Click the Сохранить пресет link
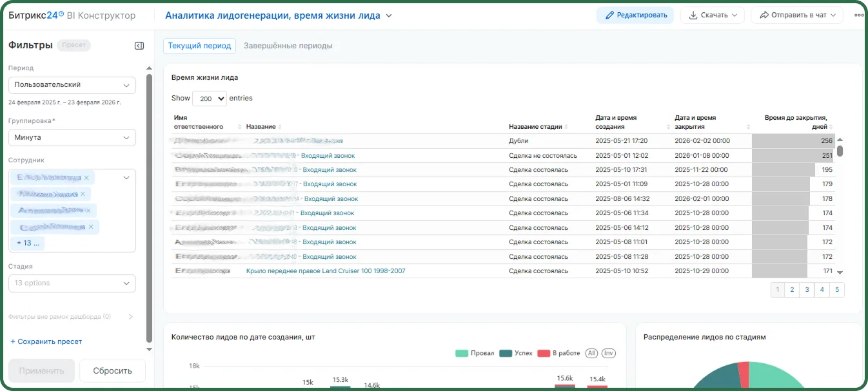Image resolution: width=868 pixels, height=391 pixels. coord(46,341)
